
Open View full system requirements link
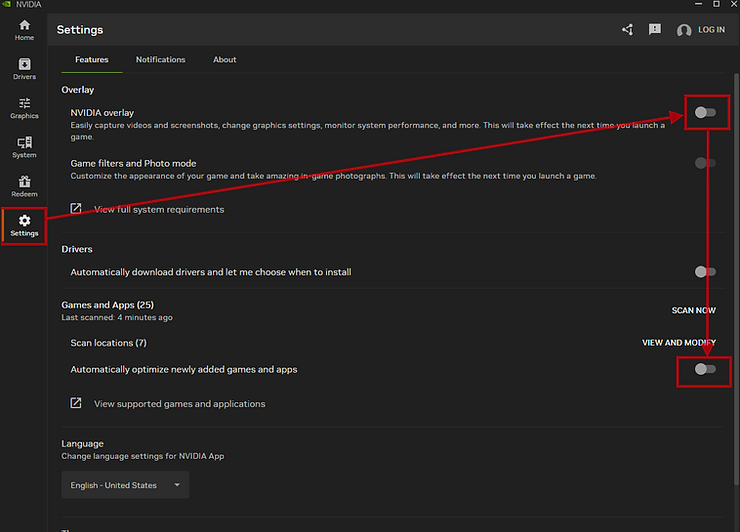pos(159,210)
